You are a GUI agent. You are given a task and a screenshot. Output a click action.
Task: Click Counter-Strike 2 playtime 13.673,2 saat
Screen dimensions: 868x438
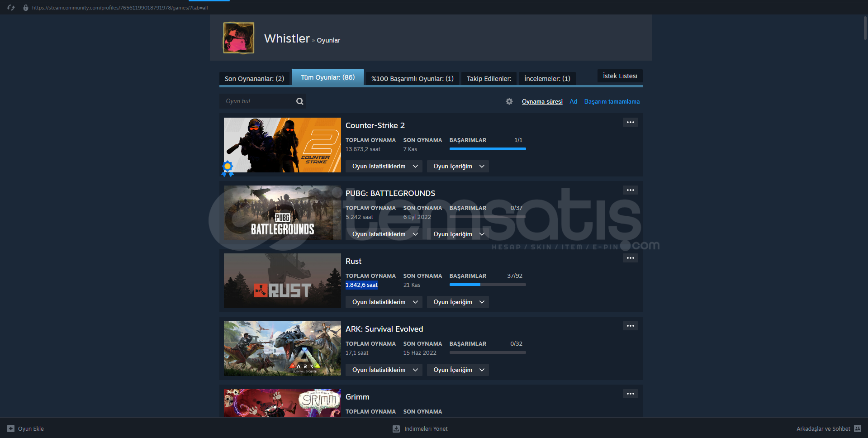363,149
